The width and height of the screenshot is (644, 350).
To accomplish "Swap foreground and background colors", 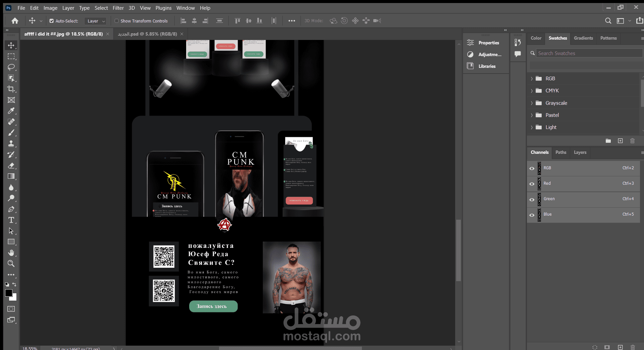I will (14, 284).
